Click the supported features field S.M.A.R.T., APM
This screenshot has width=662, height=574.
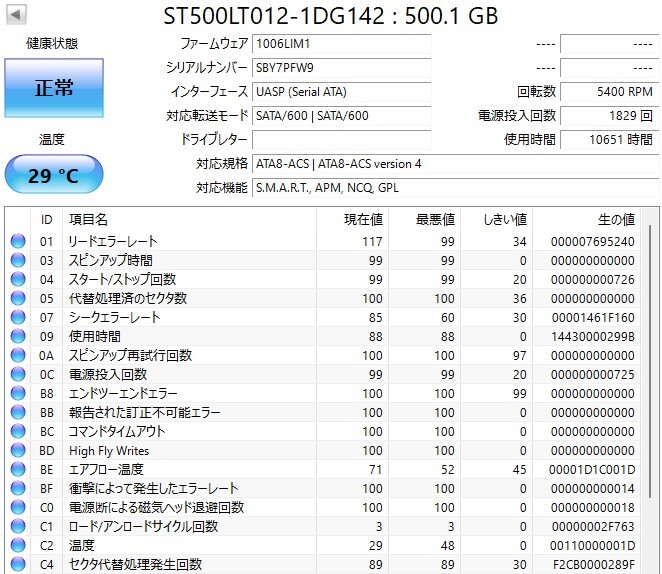[456, 188]
